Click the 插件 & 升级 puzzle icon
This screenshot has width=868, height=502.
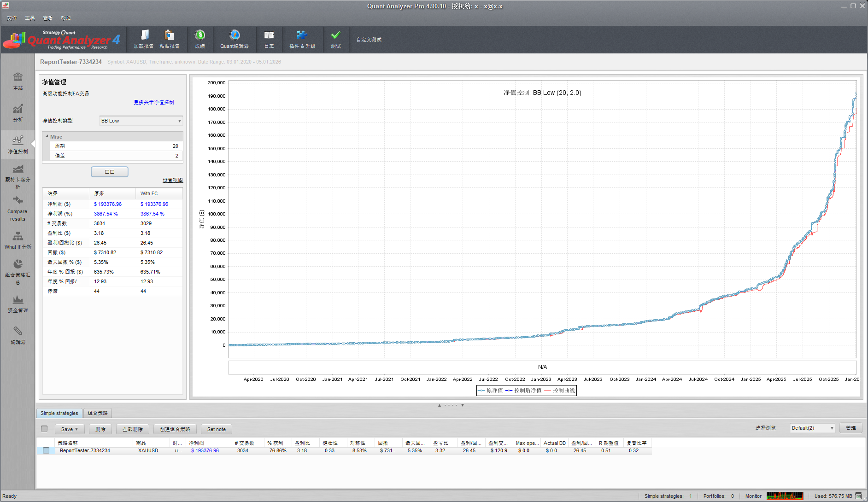coord(302,36)
